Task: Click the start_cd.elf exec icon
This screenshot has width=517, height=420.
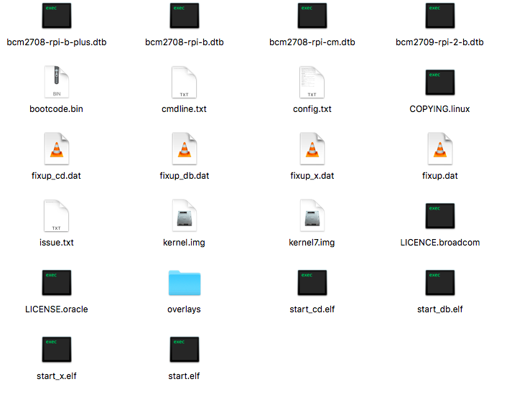Action: point(312,283)
